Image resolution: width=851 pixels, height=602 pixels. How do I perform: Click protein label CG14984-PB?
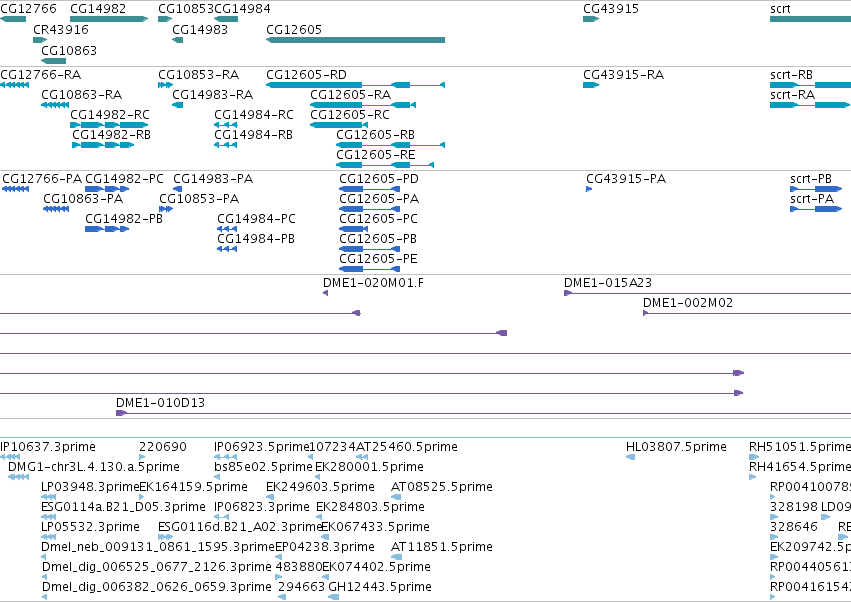256,239
